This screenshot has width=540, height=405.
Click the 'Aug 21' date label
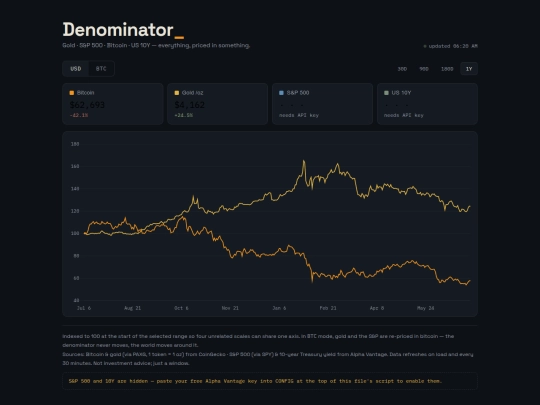[x=133, y=308]
